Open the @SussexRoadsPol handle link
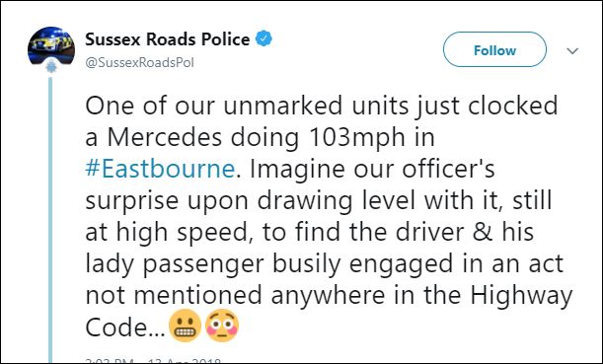The width and height of the screenshot is (603, 364). pos(139,62)
